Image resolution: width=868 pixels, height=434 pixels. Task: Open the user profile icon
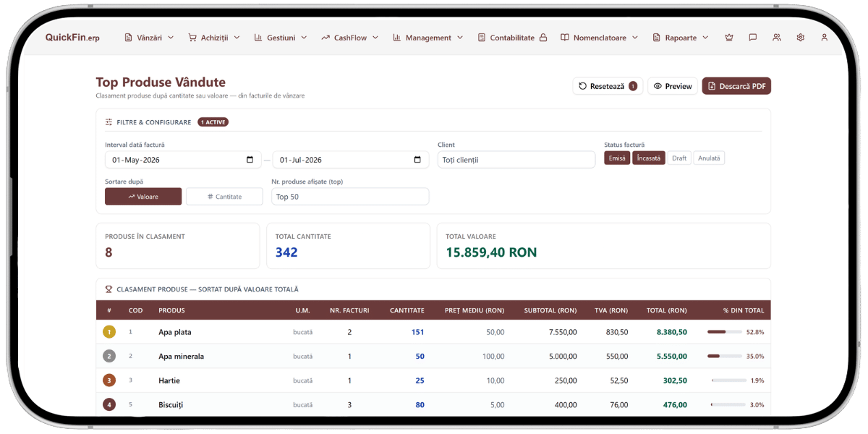tap(825, 38)
